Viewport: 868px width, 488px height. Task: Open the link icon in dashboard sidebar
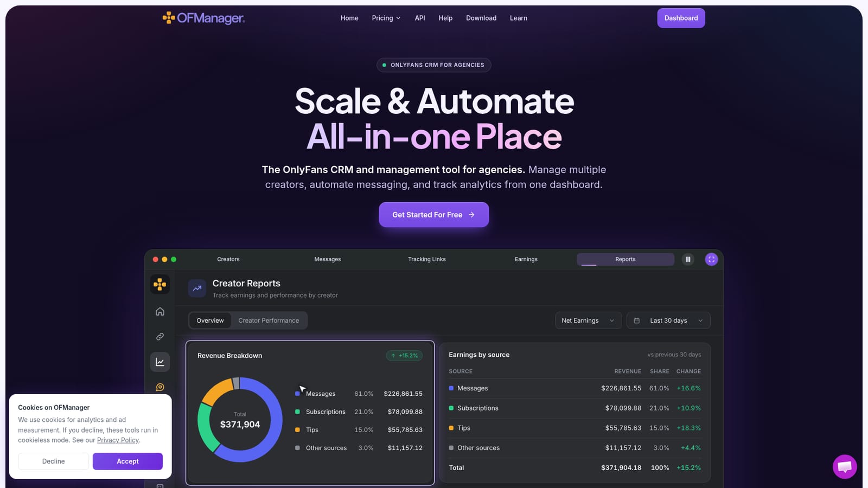pyautogui.click(x=160, y=337)
